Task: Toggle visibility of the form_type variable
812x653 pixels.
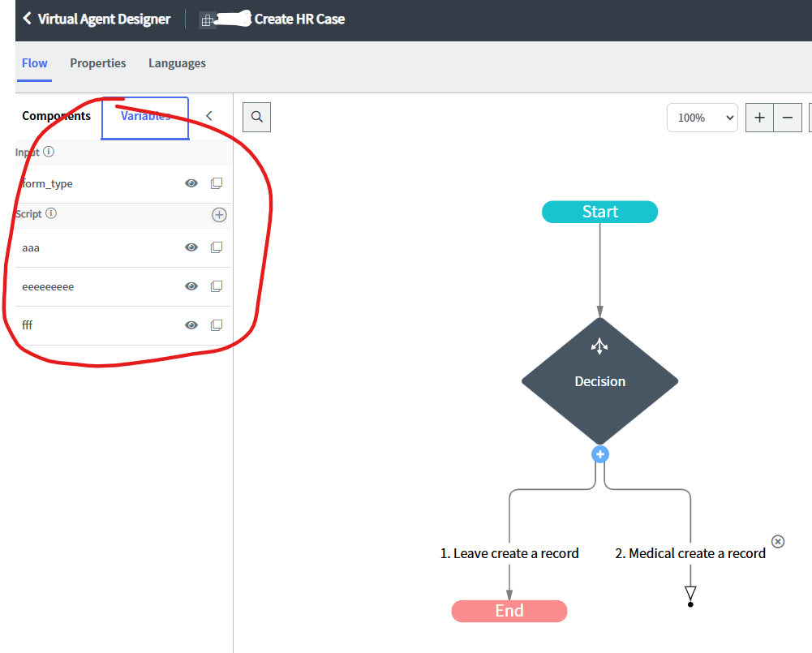Action: [191, 183]
